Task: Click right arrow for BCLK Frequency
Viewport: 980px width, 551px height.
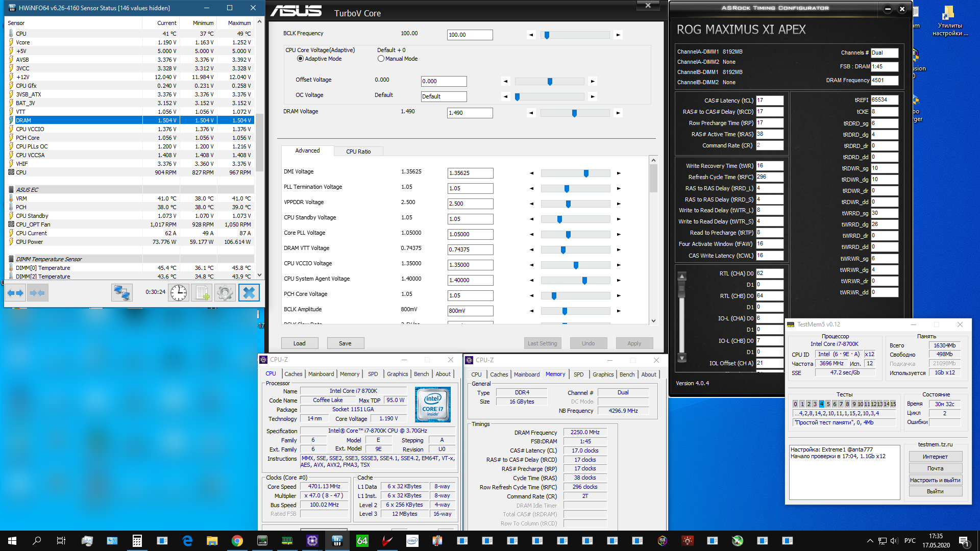Action: (618, 35)
